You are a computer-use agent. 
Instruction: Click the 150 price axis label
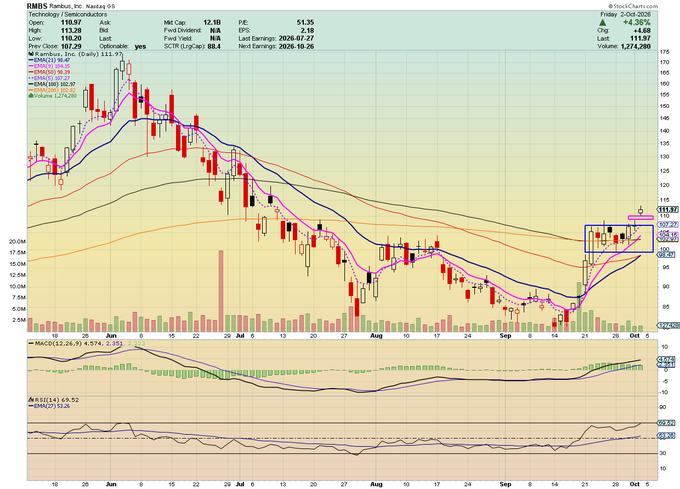[664, 106]
